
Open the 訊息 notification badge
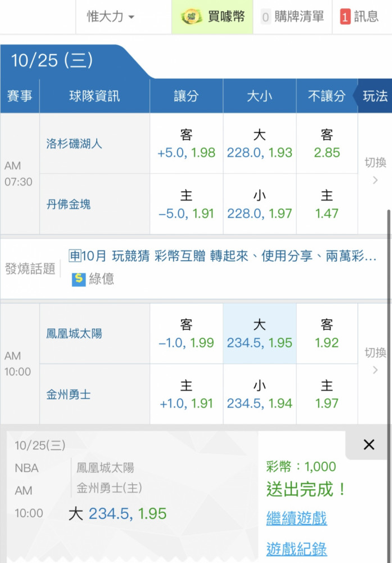pos(345,17)
